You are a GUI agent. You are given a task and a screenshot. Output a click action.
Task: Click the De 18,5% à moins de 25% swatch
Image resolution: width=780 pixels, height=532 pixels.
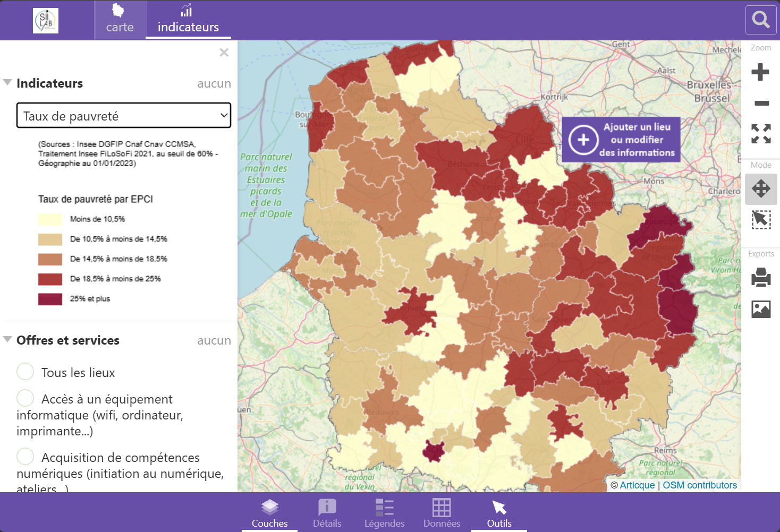pos(50,279)
